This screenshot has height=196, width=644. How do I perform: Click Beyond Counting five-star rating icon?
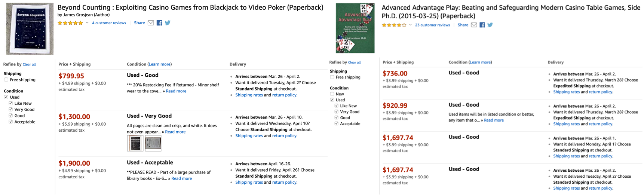pyautogui.click(x=70, y=23)
